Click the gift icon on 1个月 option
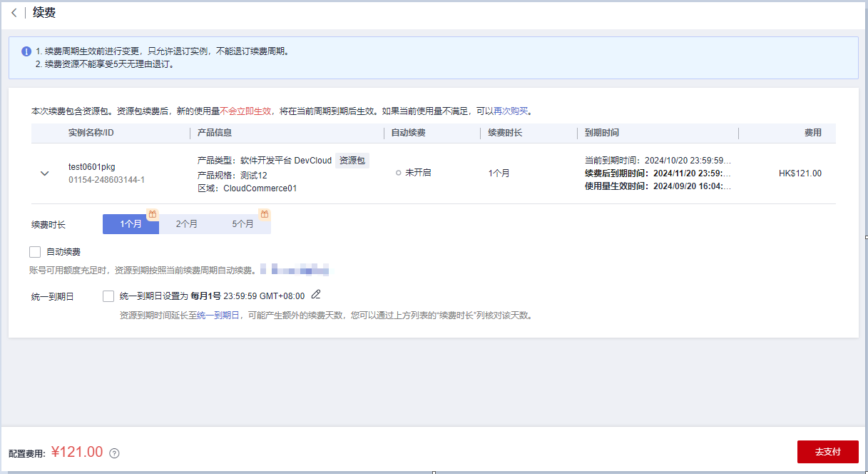 pyautogui.click(x=152, y=214)
